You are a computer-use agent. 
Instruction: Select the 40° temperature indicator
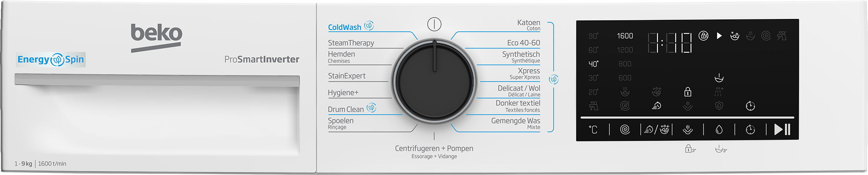coord(593,64)
